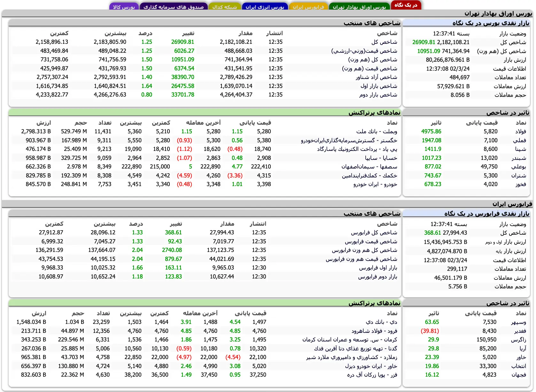
Task: Select خاور in Farabourse impact list
Action: [x=521, y=357]
